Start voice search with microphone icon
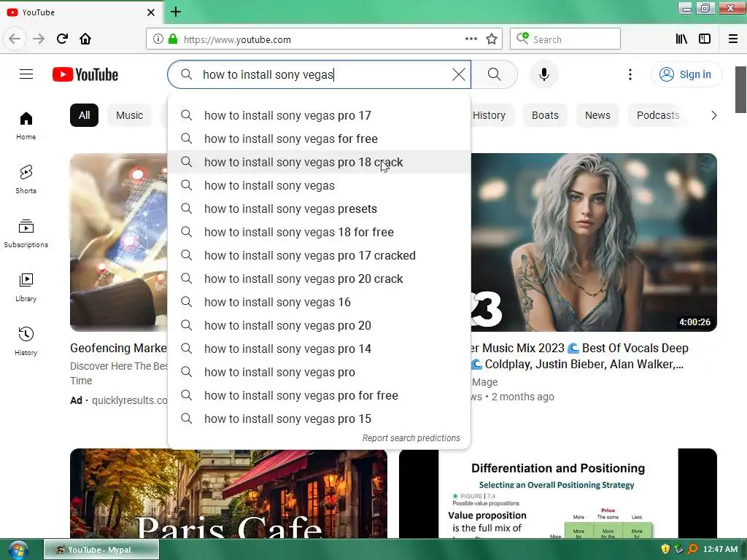Image resolution: width=747 pixels, height=560 pixels. click(x=543, y=74)
